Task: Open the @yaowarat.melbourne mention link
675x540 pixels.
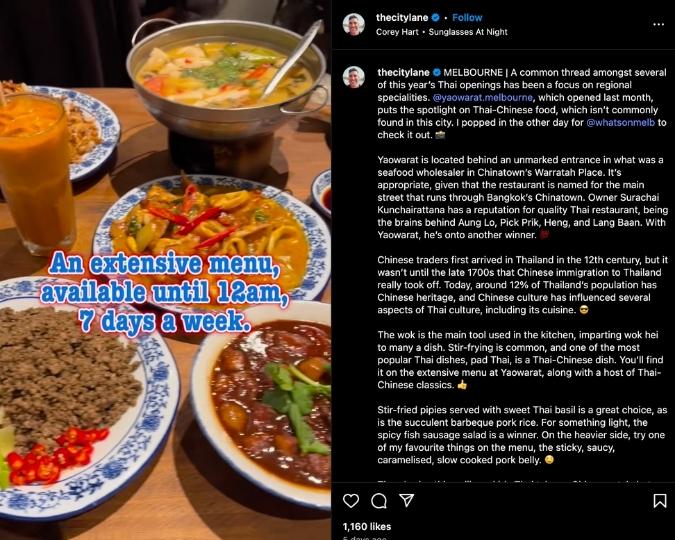Action: tap(483, 97)
